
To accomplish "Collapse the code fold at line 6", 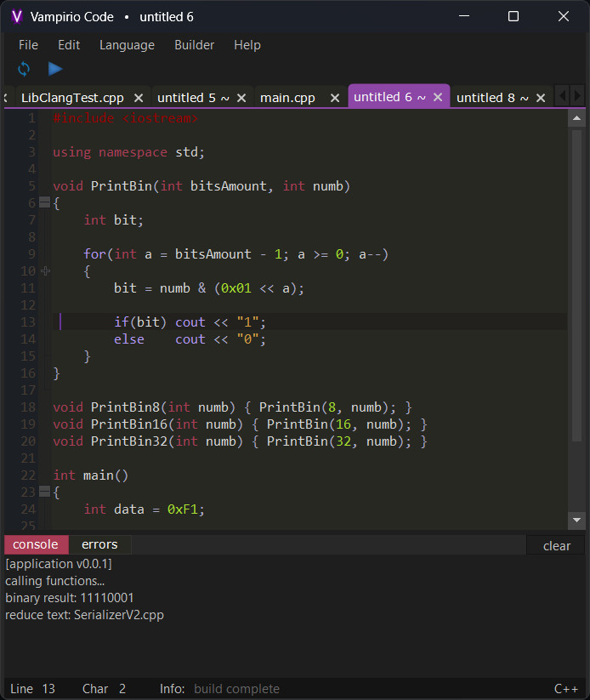I will coord(44,202).
